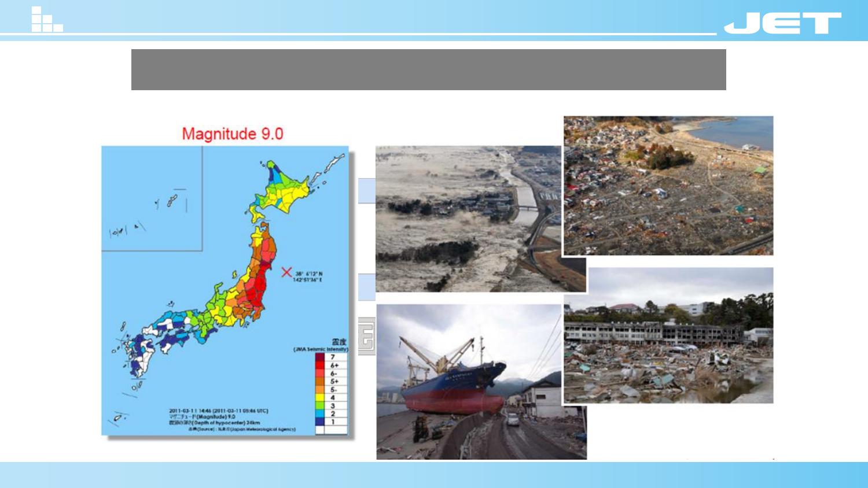Select the dark red intensity 7 swatch
The width and height of the screenshot is (868, 488).
[320, 357]
